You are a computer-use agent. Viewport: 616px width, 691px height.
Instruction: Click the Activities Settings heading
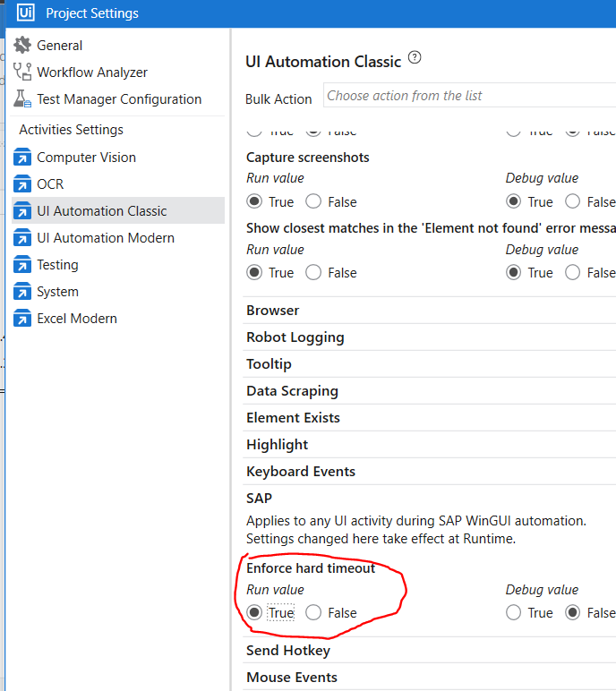pos(72,130)
